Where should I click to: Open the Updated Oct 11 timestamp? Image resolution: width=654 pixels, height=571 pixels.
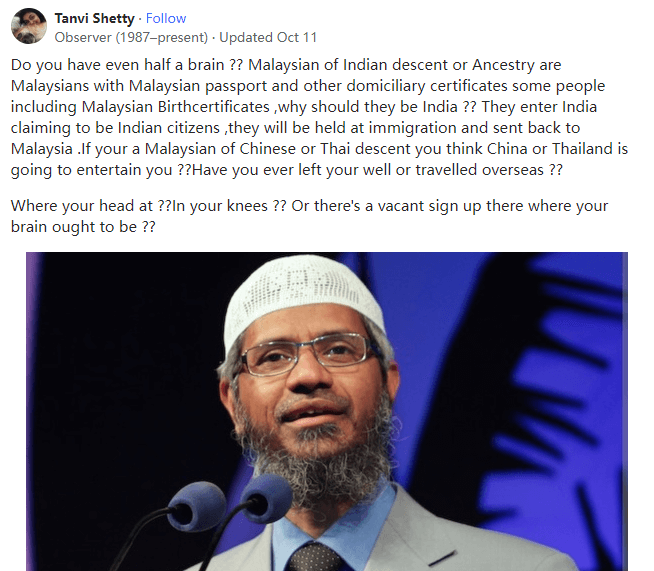[268, 37]
